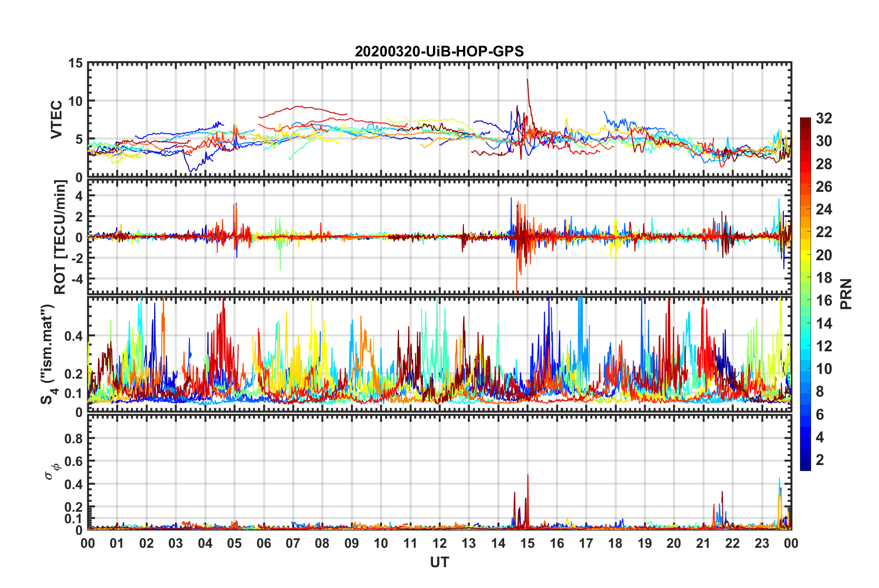Image resolution: width=879 pixels, height=588 pixels.
Task: Click the PRN colorbar tick label 8
Action: point(820,392)
